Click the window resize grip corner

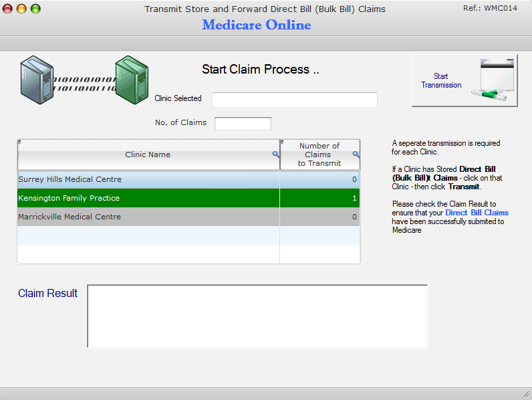pos(525,394)
